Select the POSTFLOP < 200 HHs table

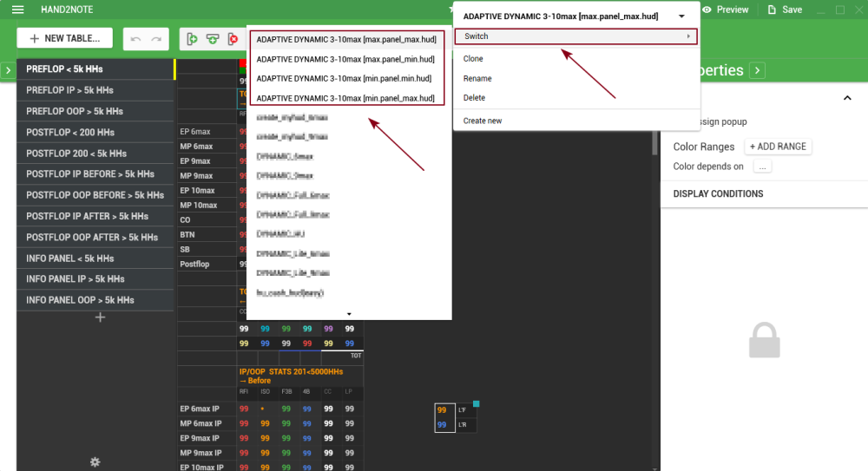click(95, 132)
